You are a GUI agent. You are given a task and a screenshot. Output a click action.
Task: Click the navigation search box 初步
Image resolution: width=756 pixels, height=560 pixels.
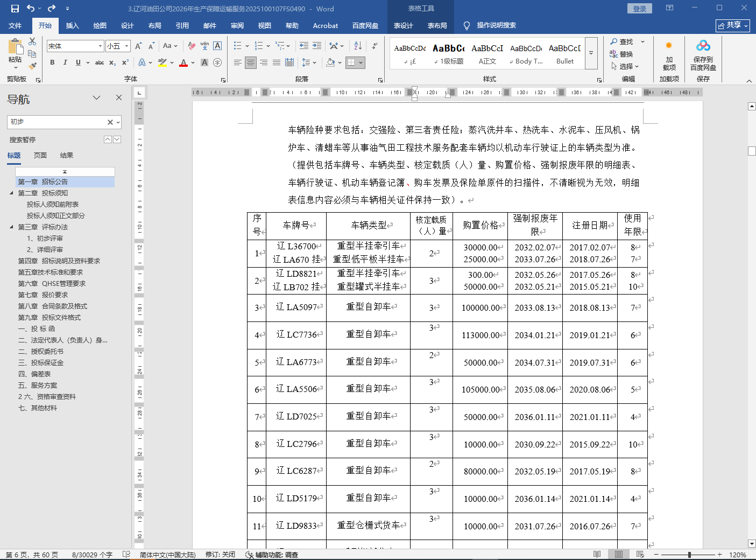(x=56, y=122)
